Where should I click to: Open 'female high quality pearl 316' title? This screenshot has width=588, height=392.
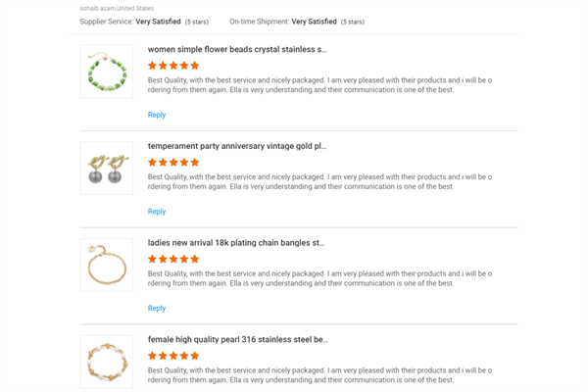point(238,339)
